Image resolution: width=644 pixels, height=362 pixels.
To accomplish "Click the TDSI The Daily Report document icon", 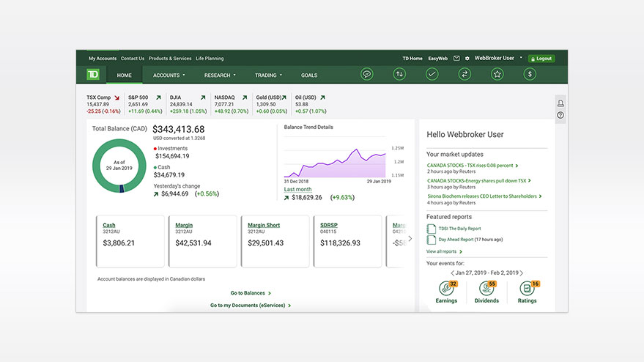I will tap(432, 229).
